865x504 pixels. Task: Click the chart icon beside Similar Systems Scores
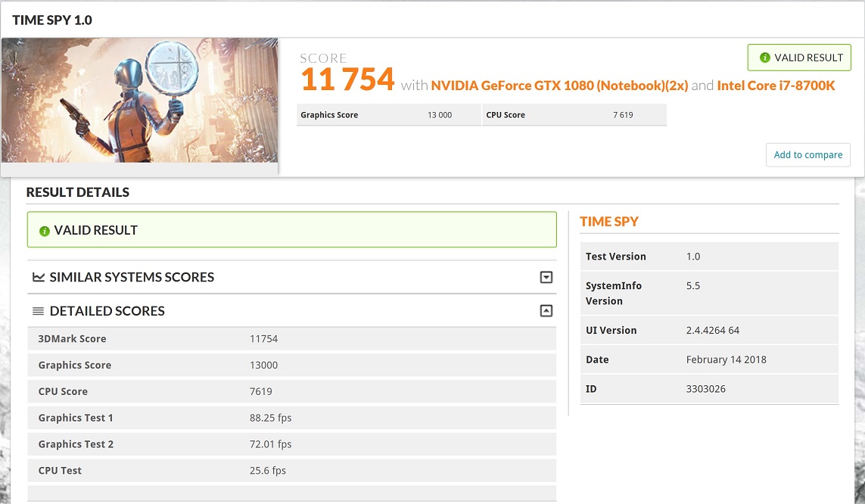[x=39, y=278]
